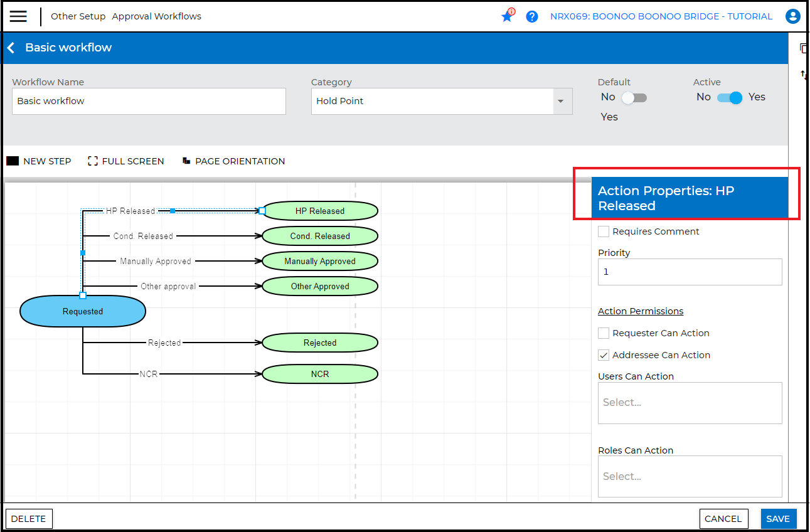This screenshot has height=532, width=810.
Task: Click the Save button
Action: pos(778,519)
